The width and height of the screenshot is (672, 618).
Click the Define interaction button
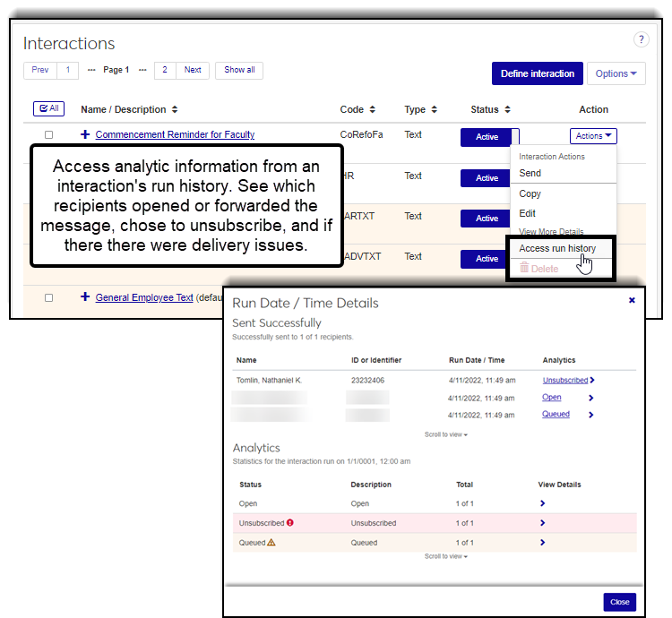pos(538,73)
